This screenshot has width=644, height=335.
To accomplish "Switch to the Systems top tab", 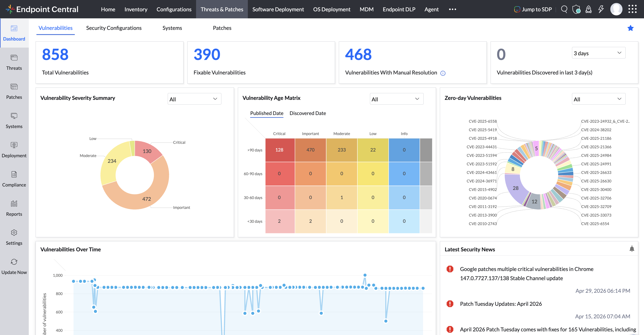I will pyautogui.click(x=172, y=28).
